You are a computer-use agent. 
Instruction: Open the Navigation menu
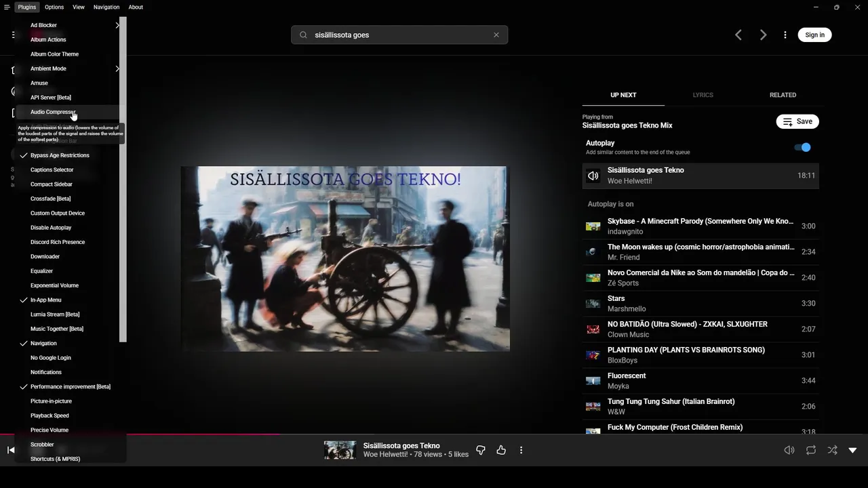(x=106, y=7)
